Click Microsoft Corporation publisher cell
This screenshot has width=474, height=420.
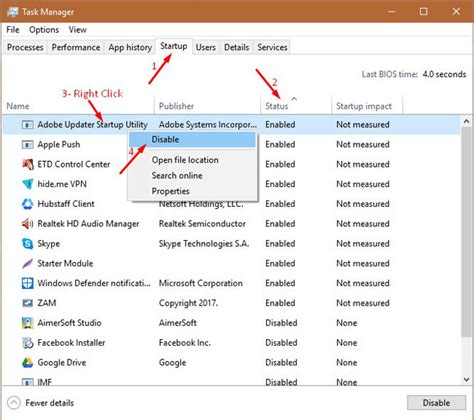(x=201, y=283)
